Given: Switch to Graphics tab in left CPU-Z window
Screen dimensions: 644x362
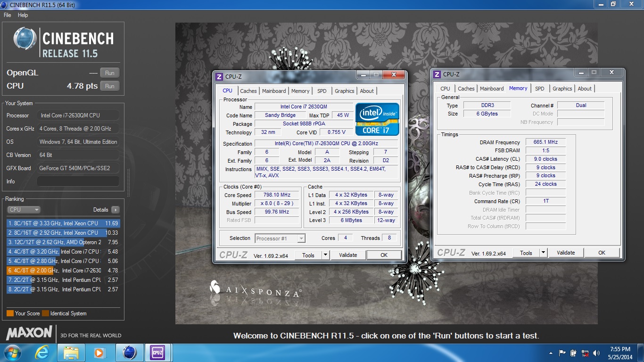Looking at the screenshot, I should click(x=345, y=91).
